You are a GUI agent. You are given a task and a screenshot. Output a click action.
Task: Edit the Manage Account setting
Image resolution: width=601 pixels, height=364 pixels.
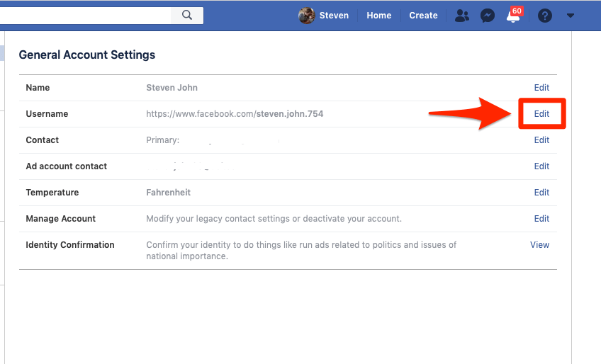541,219
